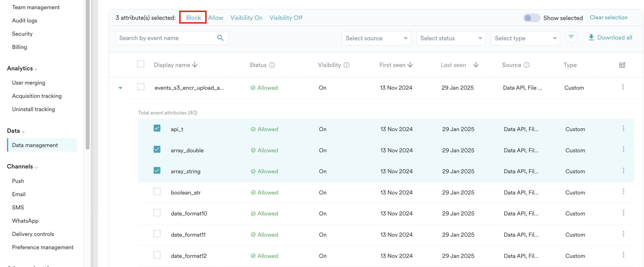The image size is (644, 267).
Task: Open the Select status dropdown
Action: [x=451, y=38]
